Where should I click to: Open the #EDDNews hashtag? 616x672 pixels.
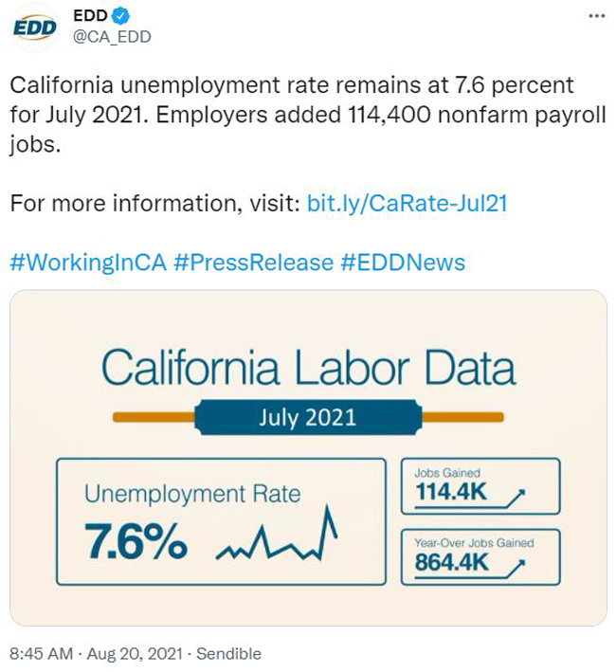[403, 263]
